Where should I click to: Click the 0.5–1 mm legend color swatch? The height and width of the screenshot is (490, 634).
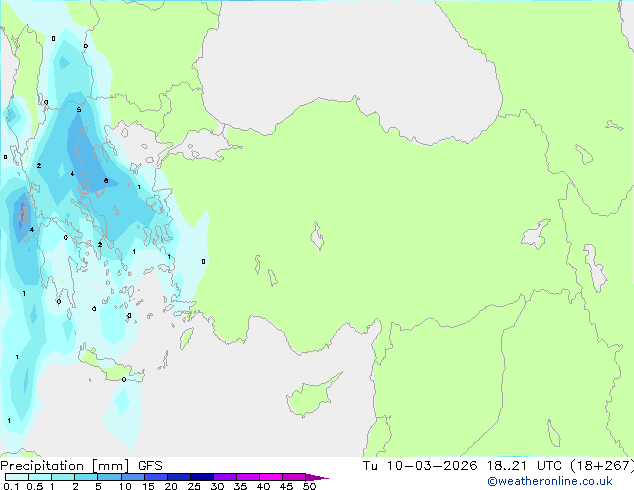[x=40, y=477]
